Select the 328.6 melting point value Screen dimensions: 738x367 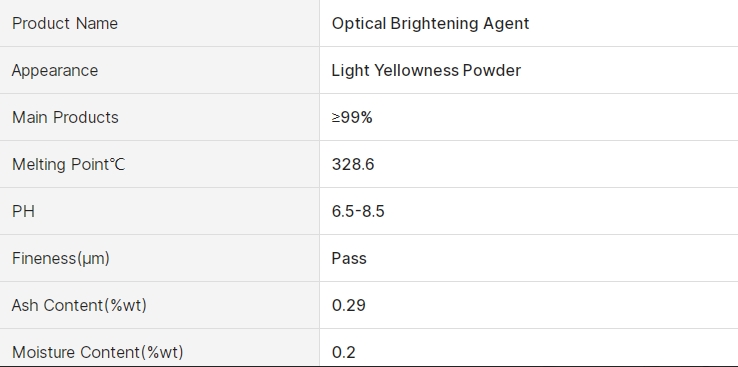click(x=353, y=164)
